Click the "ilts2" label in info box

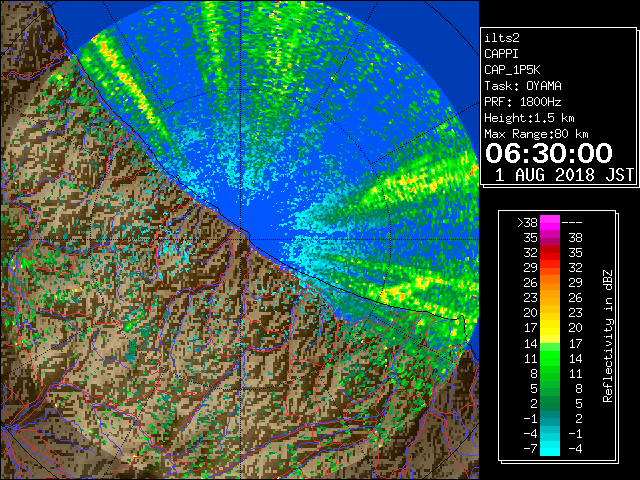502,38
